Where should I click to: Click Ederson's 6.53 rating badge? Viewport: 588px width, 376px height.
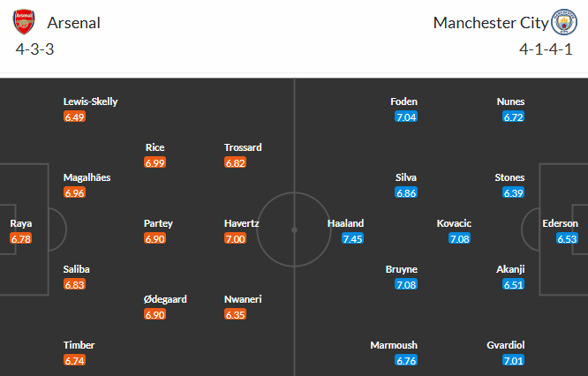click(567, 239)
